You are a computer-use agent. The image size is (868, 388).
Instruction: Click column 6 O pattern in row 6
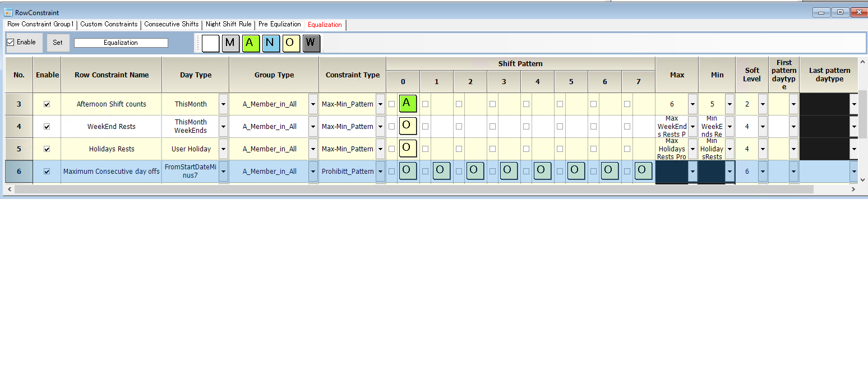tap(610, 170)
